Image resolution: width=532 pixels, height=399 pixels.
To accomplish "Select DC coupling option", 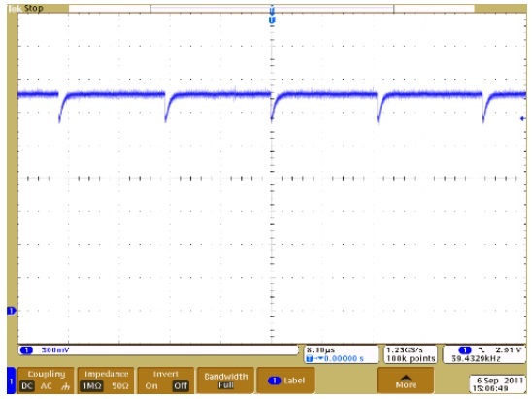I will pos(27,385).
